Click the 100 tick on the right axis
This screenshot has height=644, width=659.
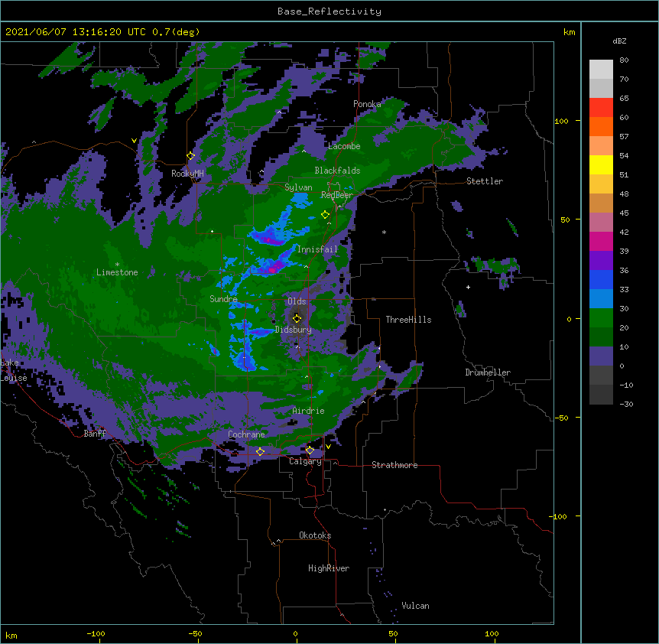561,121
